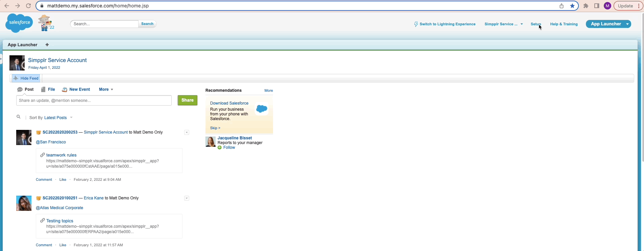Expand the More publisher actions menu

(106, 89)
